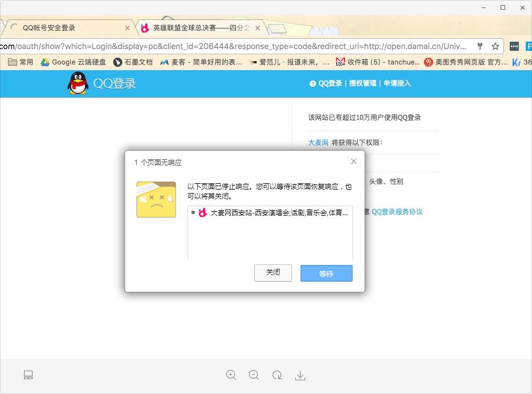Expand the 常用 bookmarks folder

(x=21, y=62)
